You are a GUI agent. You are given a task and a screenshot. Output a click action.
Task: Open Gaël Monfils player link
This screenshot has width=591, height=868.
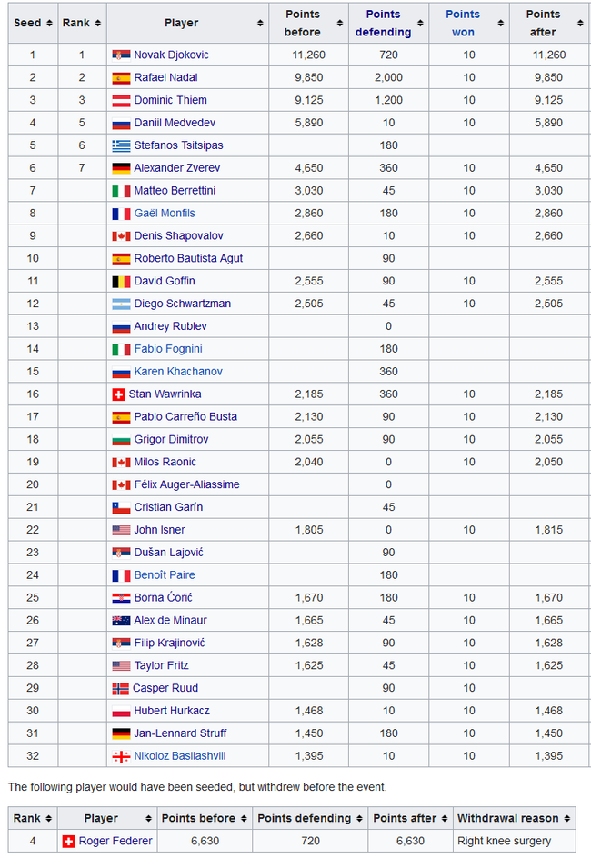[165, 213]
